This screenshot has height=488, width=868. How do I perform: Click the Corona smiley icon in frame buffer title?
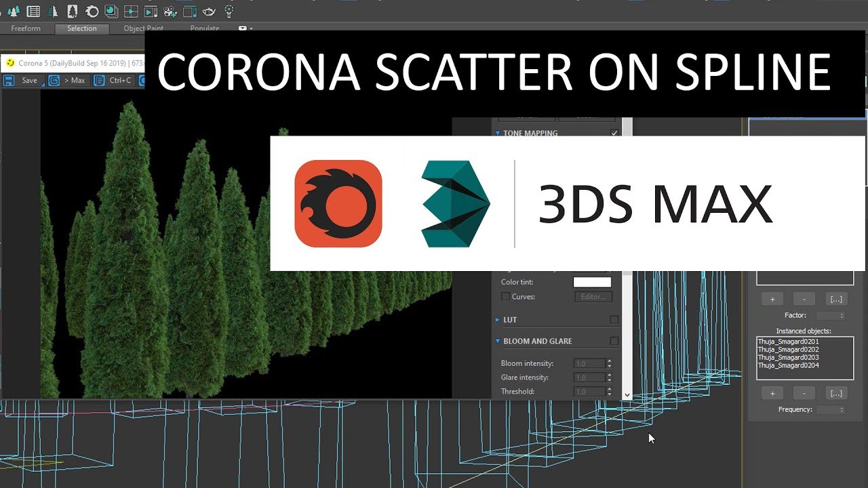pyautogui.click(x=10, y=63)
